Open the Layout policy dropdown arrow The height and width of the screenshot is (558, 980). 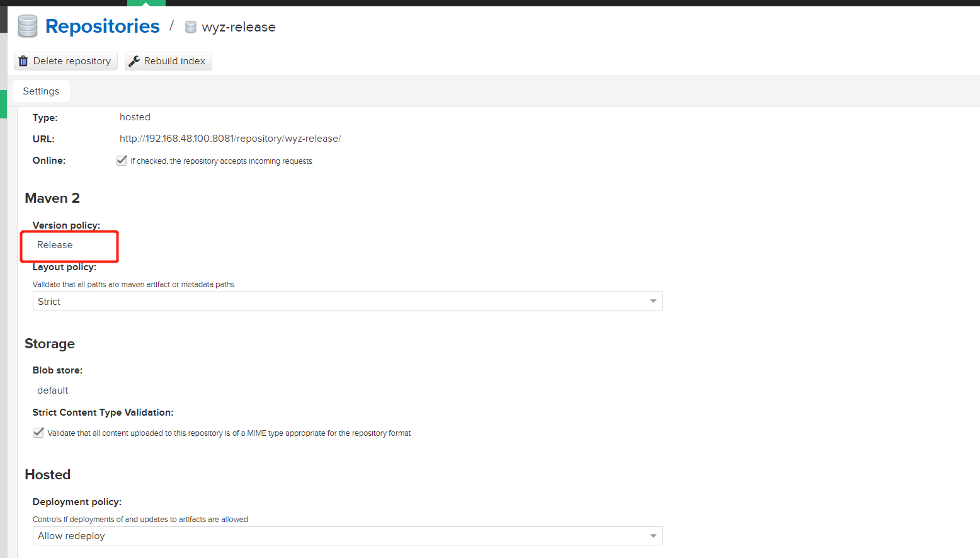pyautogui.click(x=653, y=301)
